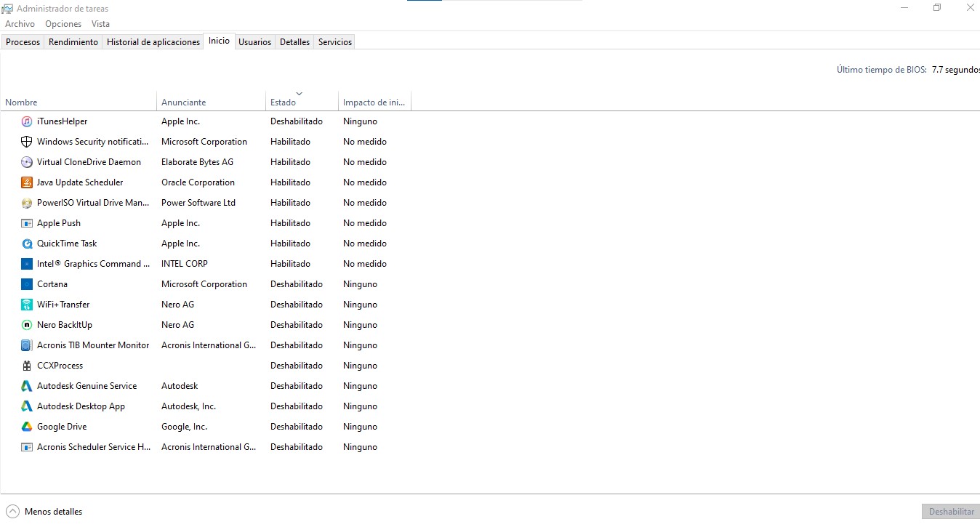Viewport: 980px width, 527px height.
Task: Sort by Impacto de inicio column
Action: pyautogui.click(x=374, y=102)
